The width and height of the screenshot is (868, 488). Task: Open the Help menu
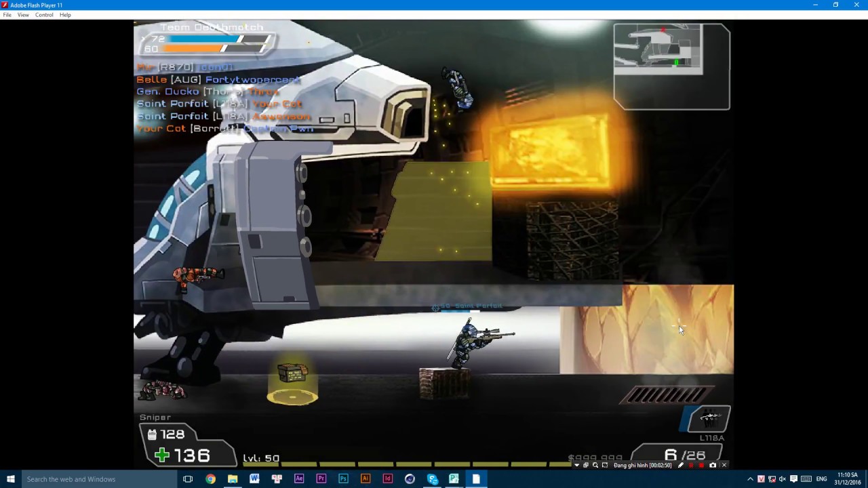click(x=65, y=15)
